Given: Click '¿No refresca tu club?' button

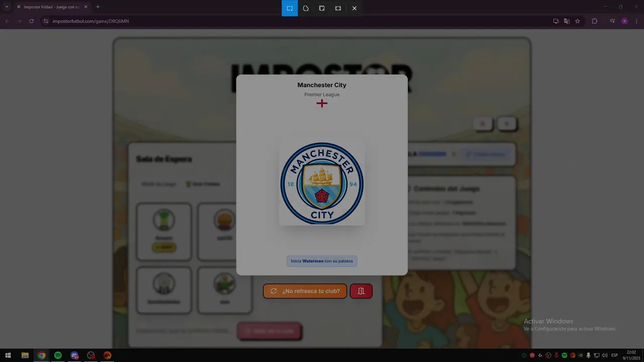Looking at the screenshot, I should (x=305, y=291).
